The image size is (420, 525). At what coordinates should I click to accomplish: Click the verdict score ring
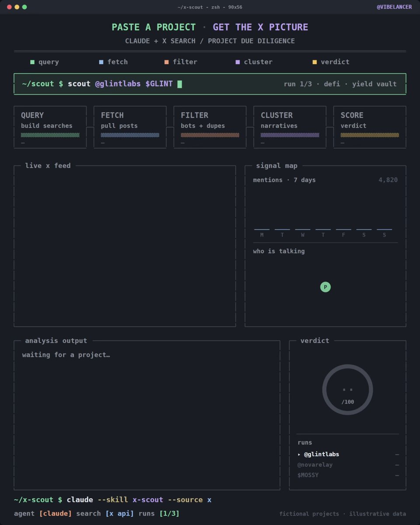coord(348,389)
